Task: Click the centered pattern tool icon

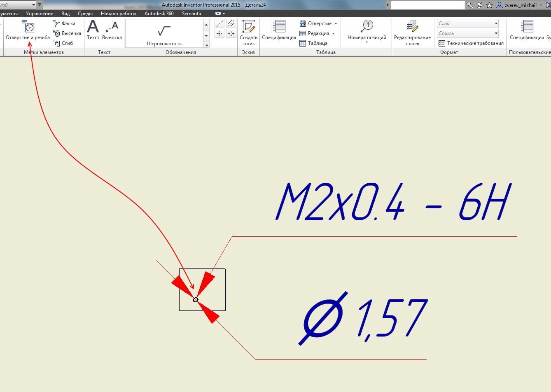Action: [231, 34]
